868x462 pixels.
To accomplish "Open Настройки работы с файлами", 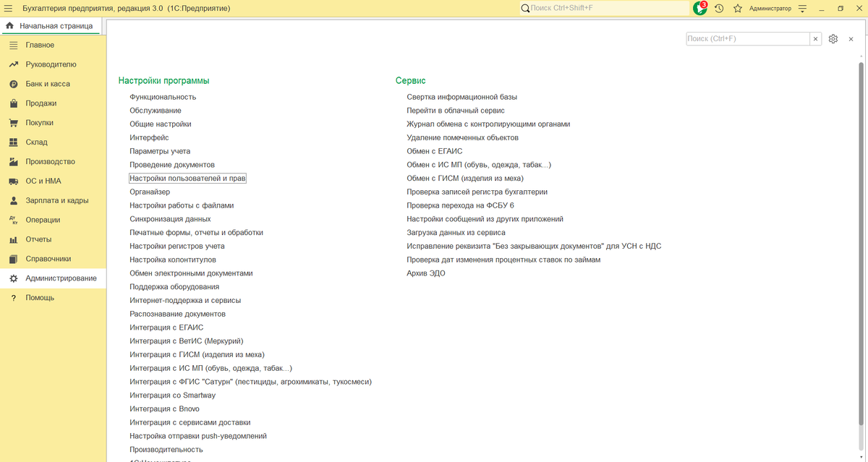I will (182, 205).
